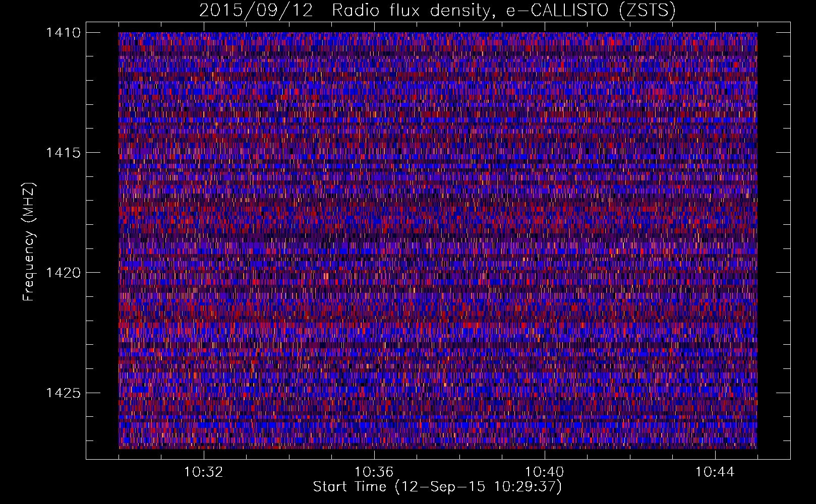Click the 'Frequency (MHZ)' axis label
This screenshot has height=504, width=816.
[x=29, y=242]
